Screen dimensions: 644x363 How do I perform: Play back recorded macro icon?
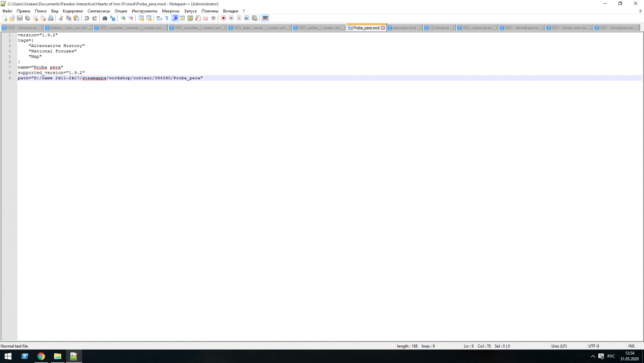pos(239,18)
